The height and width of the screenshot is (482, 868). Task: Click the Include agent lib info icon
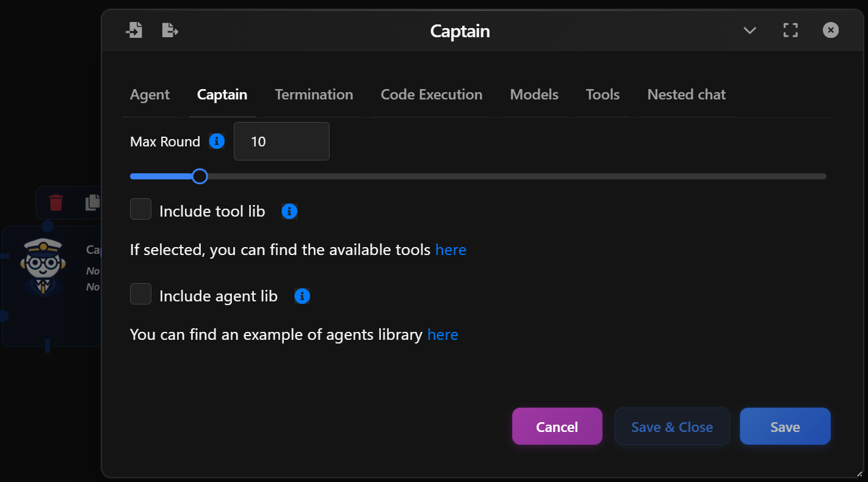pos(302,296)
